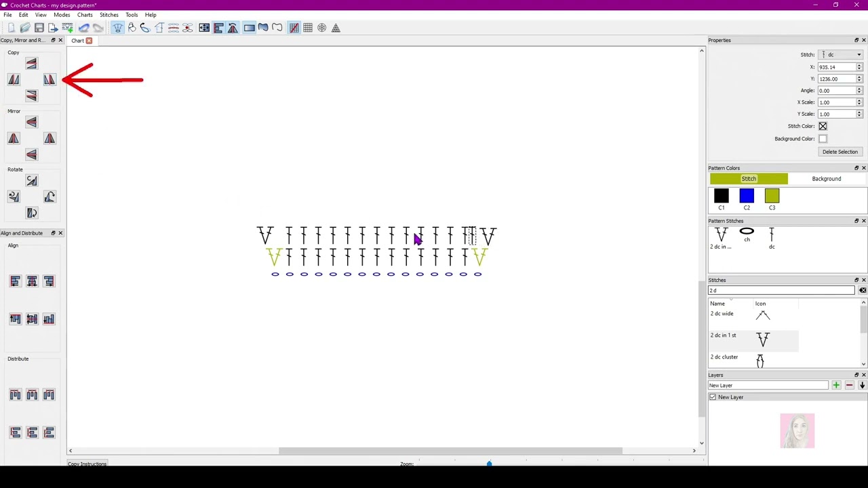The width and height of the screenshot is (868, 488).
Task: Open the Stitch dropdown in Properties
Action: click(x=840, y=55)
